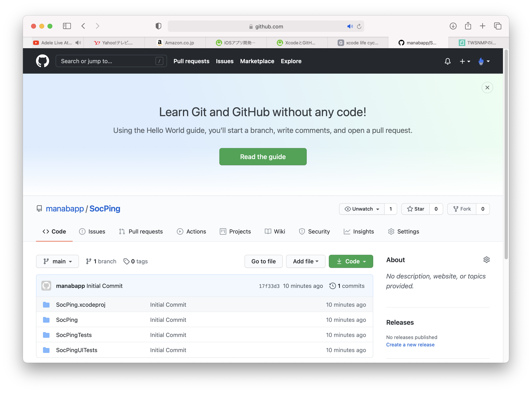The image size is (532, 393).
Task: Click the privacy shield icon in toolbar
Action: tap(158, 26)
